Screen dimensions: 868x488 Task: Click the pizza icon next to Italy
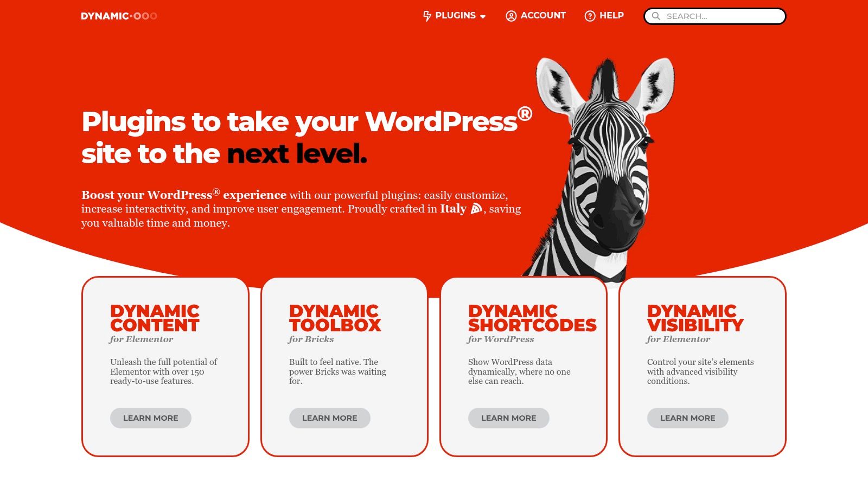475,209
